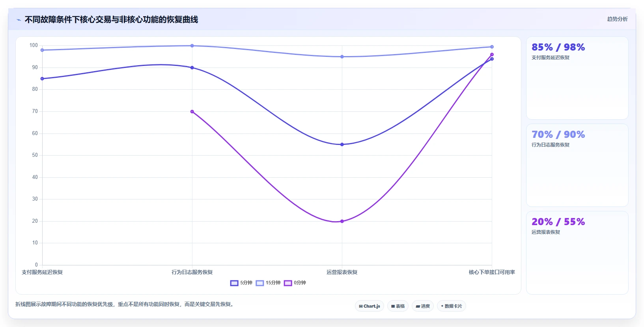Select the 数据卡片 tag
Screen dimensions: 644x327
point(452,306)
